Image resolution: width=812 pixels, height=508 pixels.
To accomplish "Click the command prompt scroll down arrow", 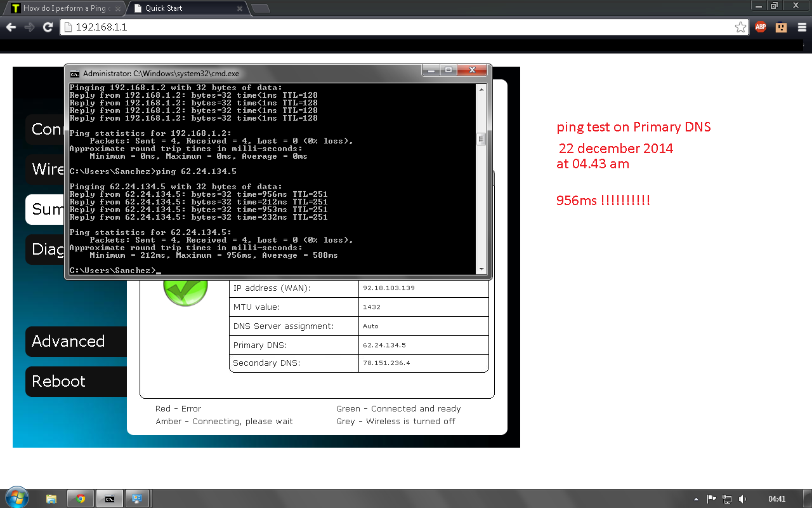I will click(481, 269).
